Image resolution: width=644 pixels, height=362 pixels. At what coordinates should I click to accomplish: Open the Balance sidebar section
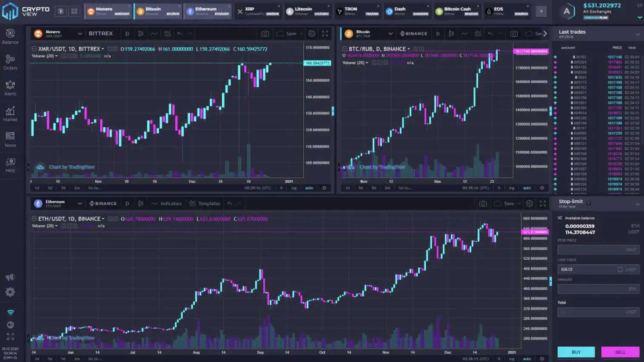10,36
